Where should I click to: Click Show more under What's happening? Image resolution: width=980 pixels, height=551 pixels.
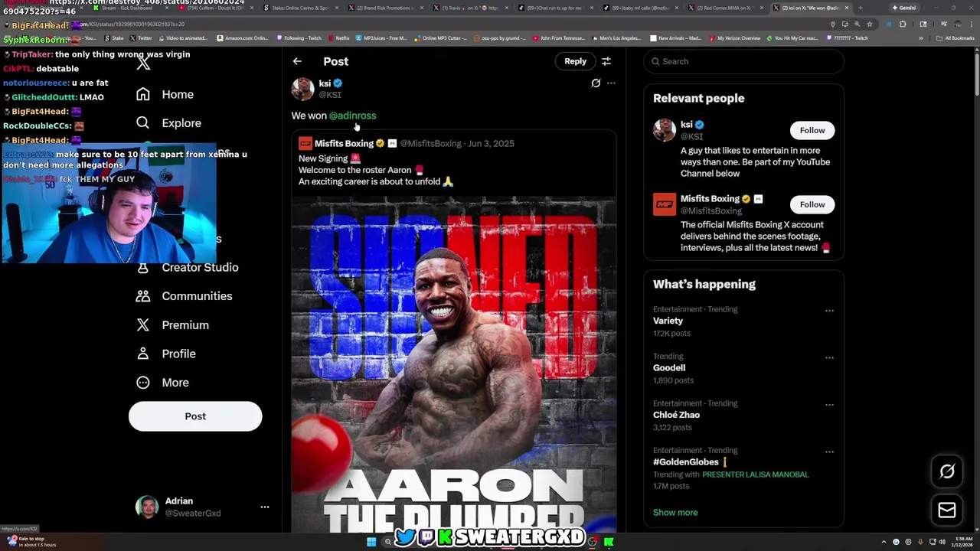click(x=675, y=513)
